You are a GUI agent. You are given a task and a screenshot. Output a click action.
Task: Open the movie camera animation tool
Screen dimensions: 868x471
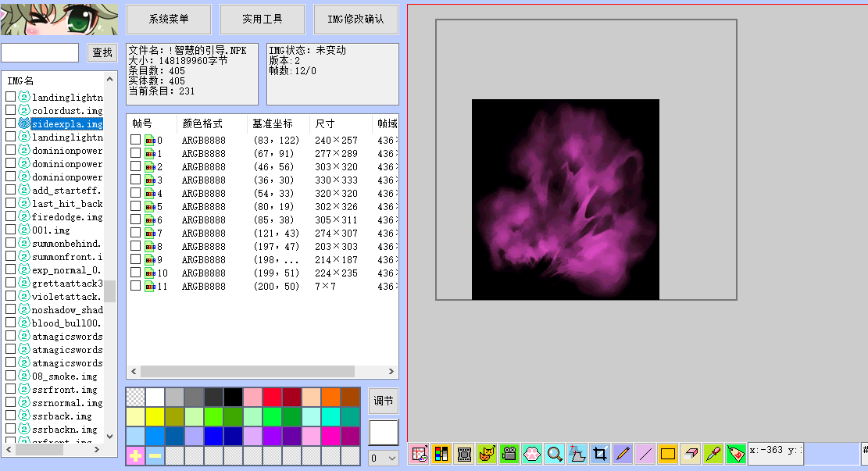[509, 453]
